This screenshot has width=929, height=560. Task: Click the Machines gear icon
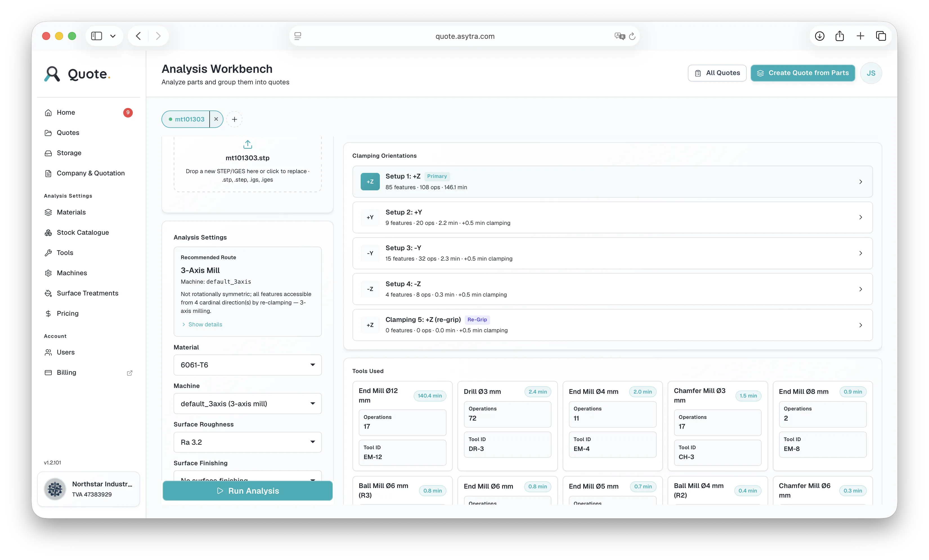(48, 273)
